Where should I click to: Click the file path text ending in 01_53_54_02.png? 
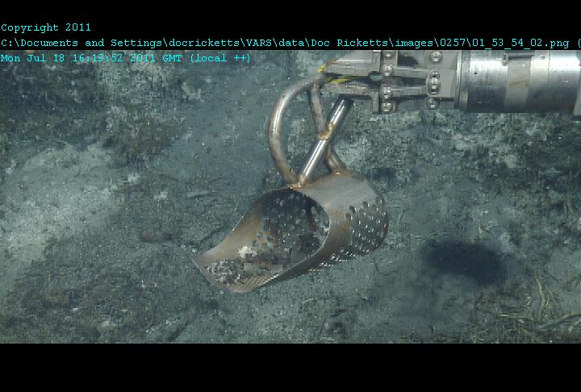click(285, 43)
